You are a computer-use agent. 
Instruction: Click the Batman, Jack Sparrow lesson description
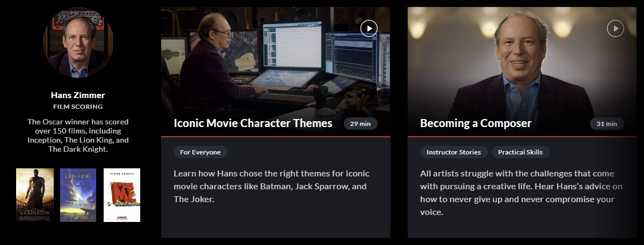pos(271,187)
